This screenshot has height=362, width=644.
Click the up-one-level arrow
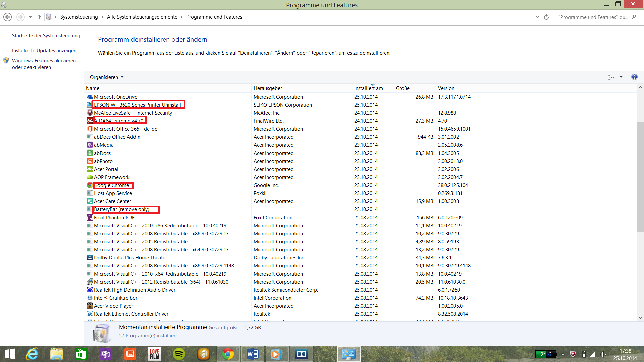(39, 17)
